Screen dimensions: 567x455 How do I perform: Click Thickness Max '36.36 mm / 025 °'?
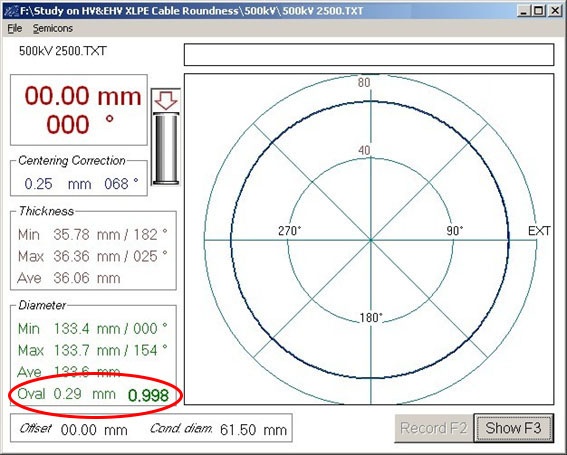(111, 256)
